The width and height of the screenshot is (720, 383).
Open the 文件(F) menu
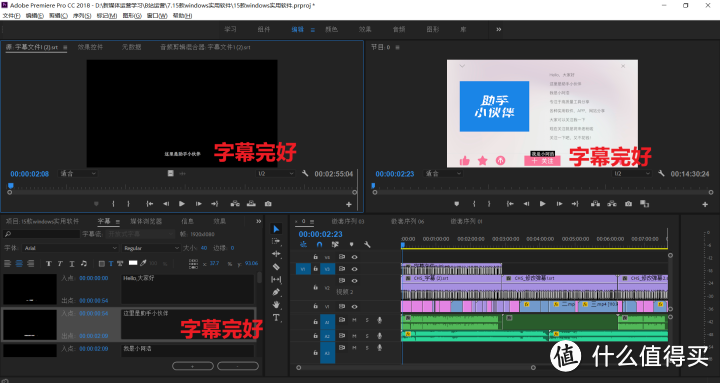click(x=11, y=16)
